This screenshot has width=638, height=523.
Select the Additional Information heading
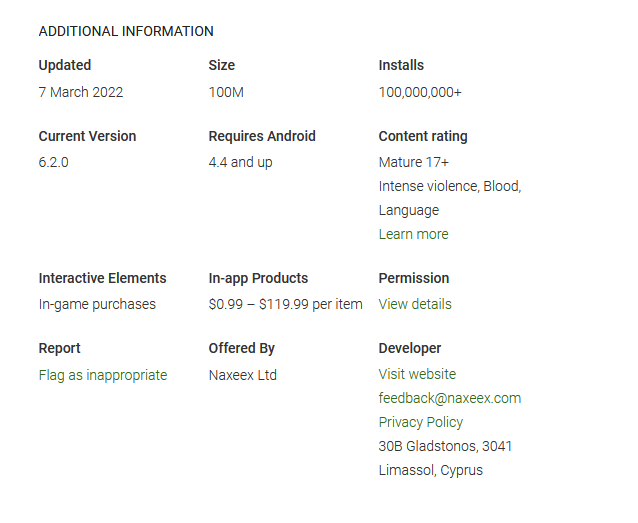(x=126, y=31)
